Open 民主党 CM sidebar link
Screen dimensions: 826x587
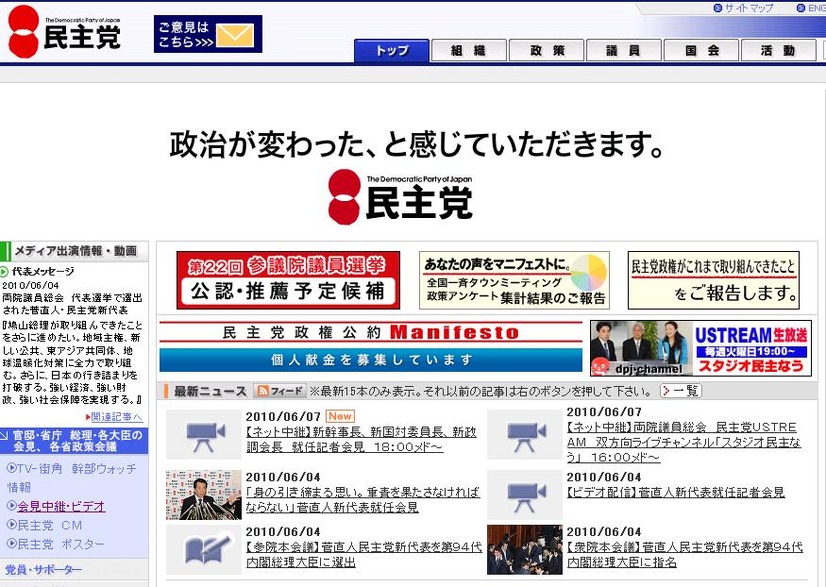pos(50,525)
